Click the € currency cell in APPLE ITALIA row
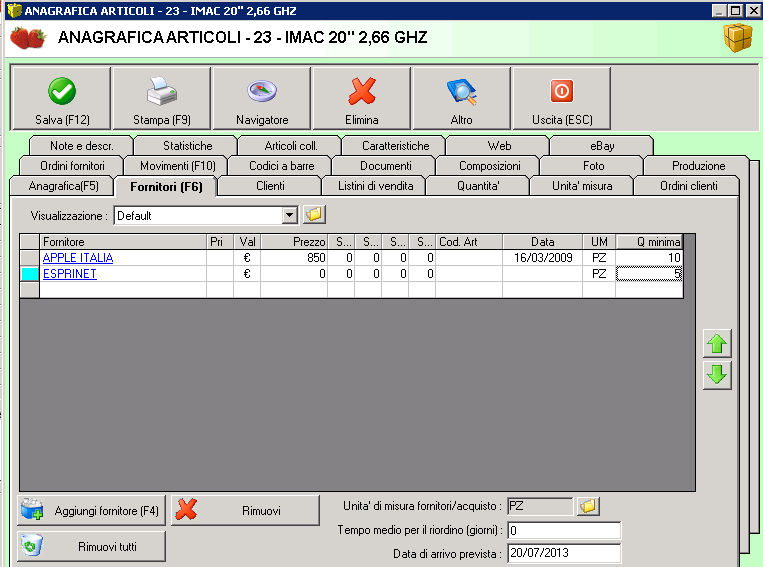This screenshot has height=567, width=763. (x=247, y=257)
